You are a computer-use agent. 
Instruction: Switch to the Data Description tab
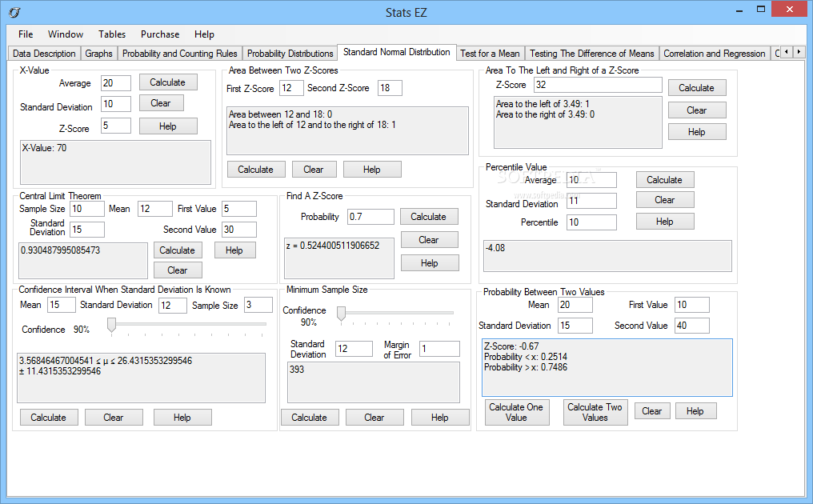click(x=44, y=54)
